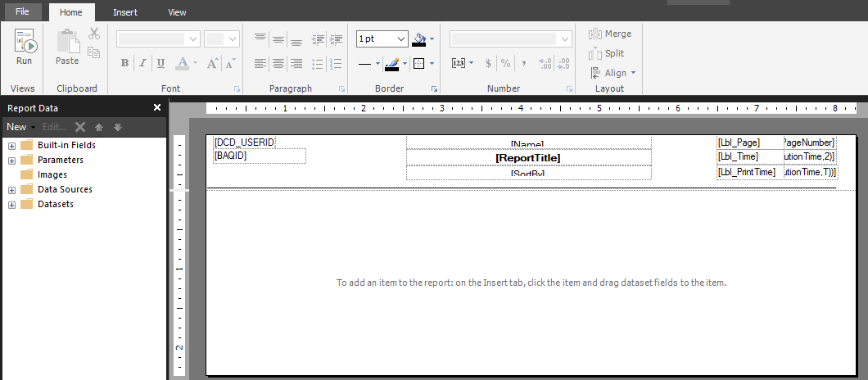The width and height of the screenshot is (868, 380).
Task: Open Number dialog launcher
Action: tap(569, 88)
